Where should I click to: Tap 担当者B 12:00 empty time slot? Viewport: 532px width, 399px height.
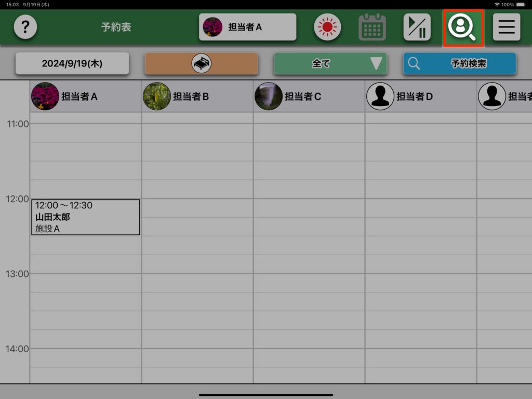[x=197, y=208]
